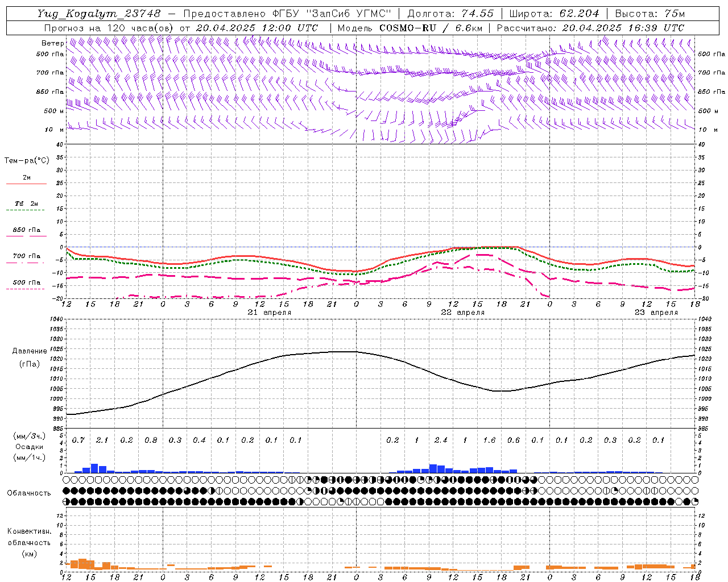The image size is (728, 582).
Task: Click the 1.6 three-hour precipitation value
Action: pos(489,440)
